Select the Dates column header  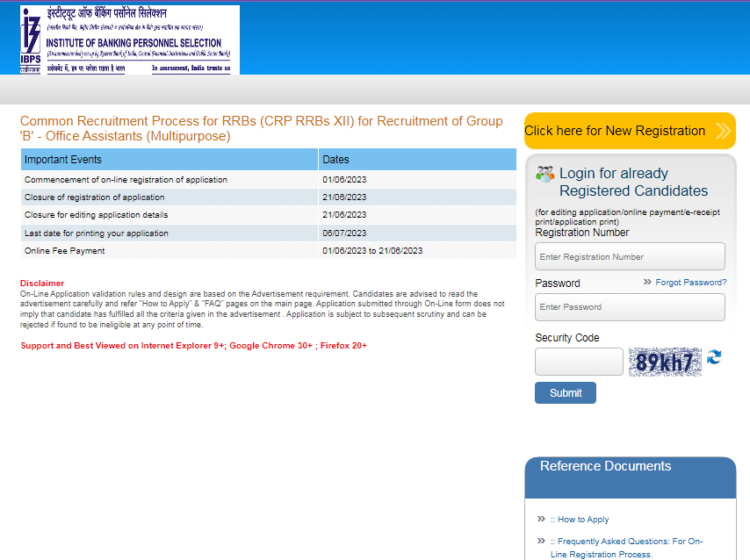(416, 160)
